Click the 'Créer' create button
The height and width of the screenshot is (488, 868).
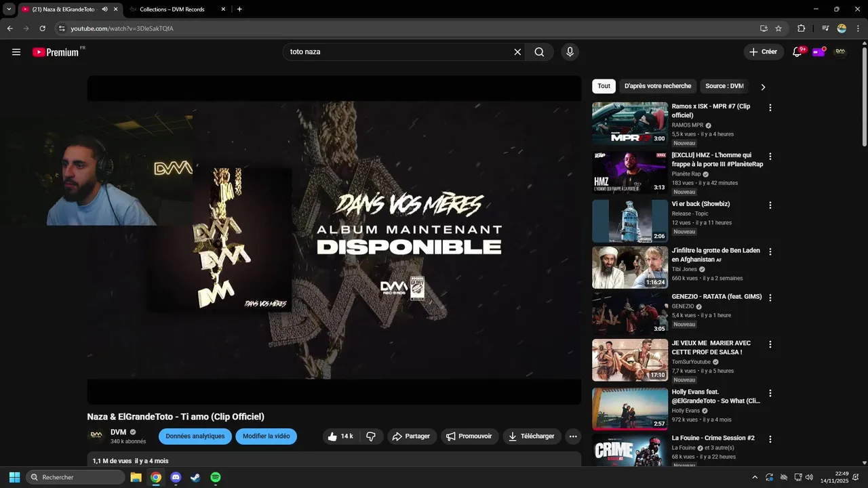point(764,52)
